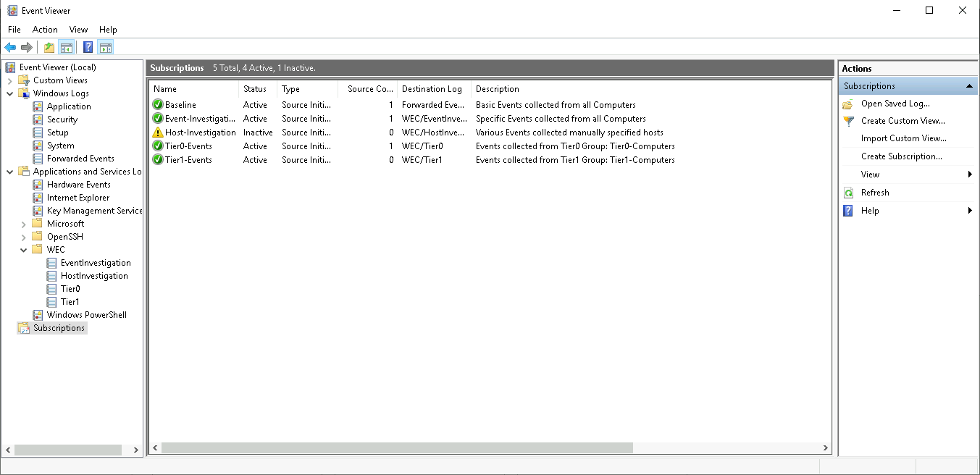
Task: Click the green check icon beside Tier1-Events
Action: [158, 160]
